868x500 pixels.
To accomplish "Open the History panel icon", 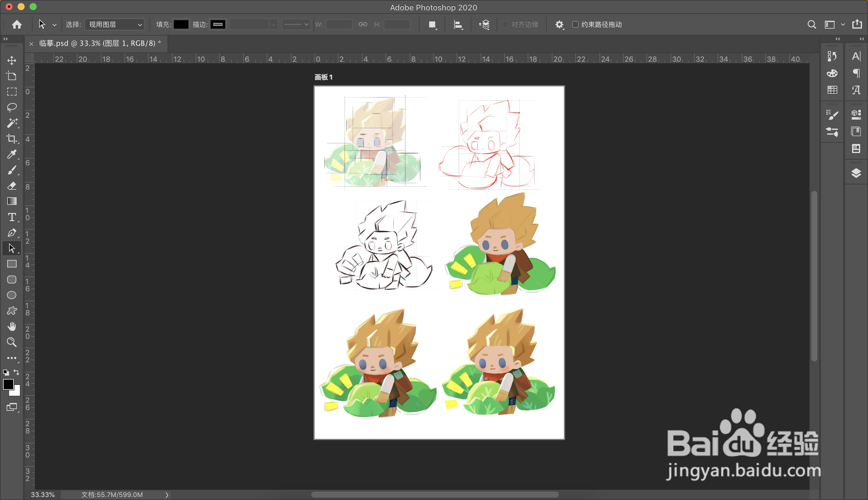I will 832,56.
